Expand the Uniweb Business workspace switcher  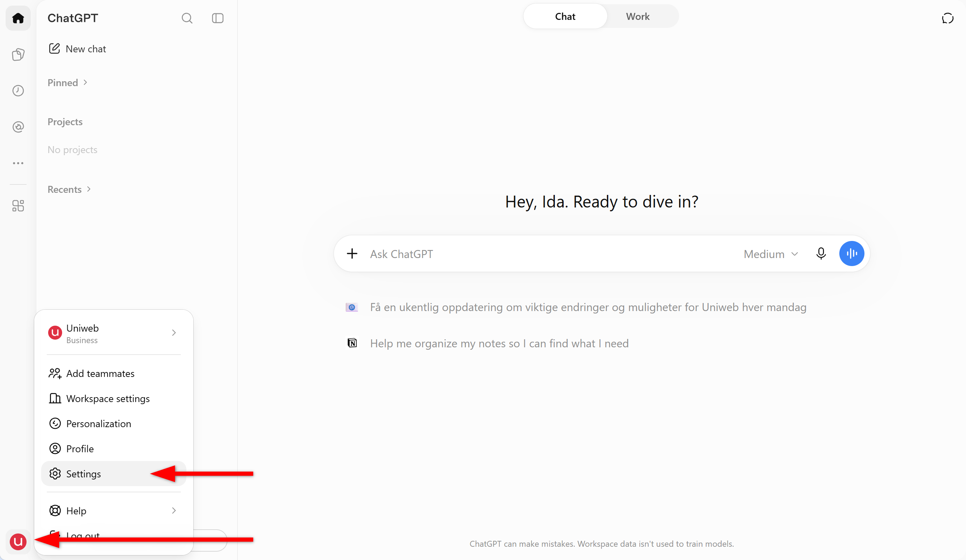(113, 333)
